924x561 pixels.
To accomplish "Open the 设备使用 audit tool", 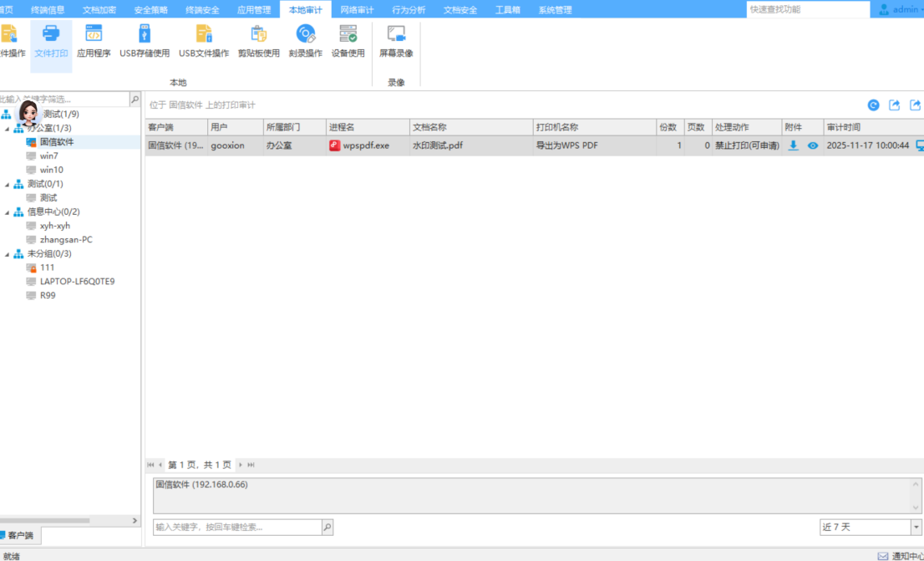I will 348,41.
